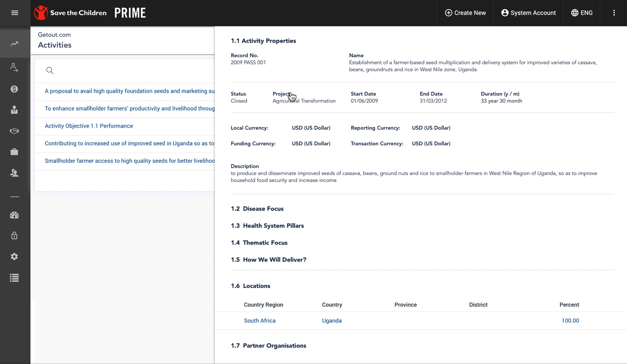Click the Save the Children logo

pyautogui.click(x=70, y=13)
